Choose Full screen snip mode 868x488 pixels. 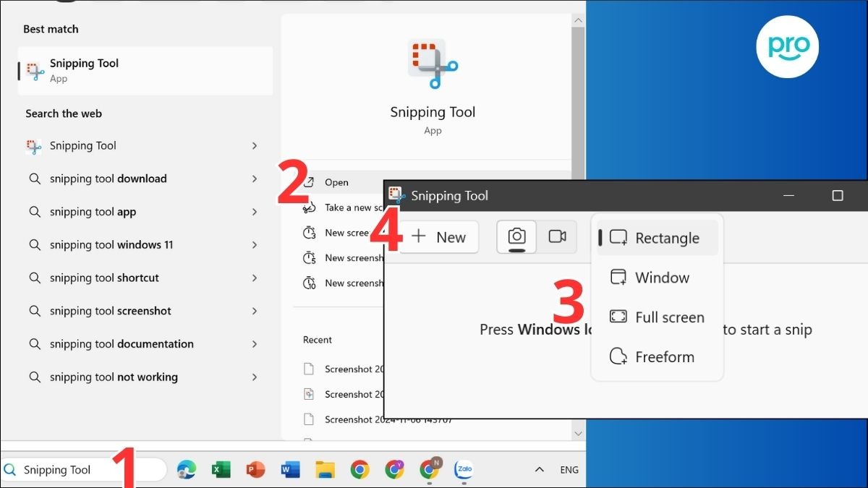click(658, 317)
